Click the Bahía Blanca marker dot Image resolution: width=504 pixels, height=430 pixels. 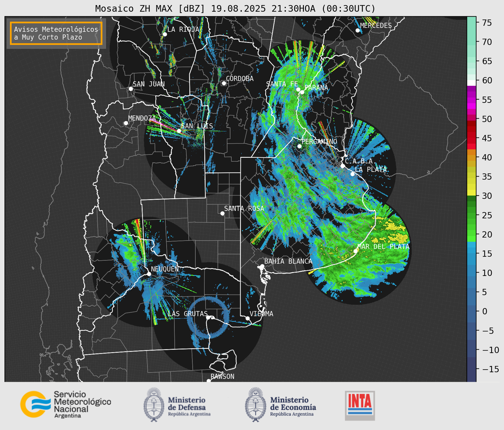click(x=262, y=266)
